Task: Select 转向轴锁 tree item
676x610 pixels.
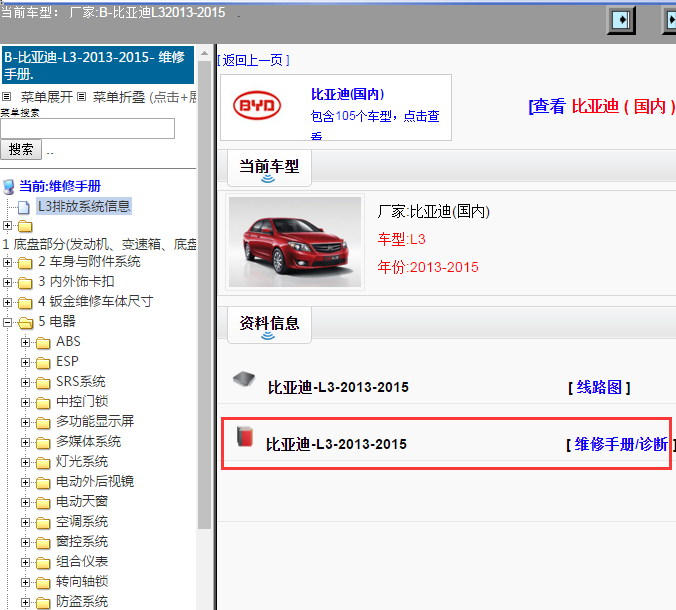Action: tap(82, 582)
